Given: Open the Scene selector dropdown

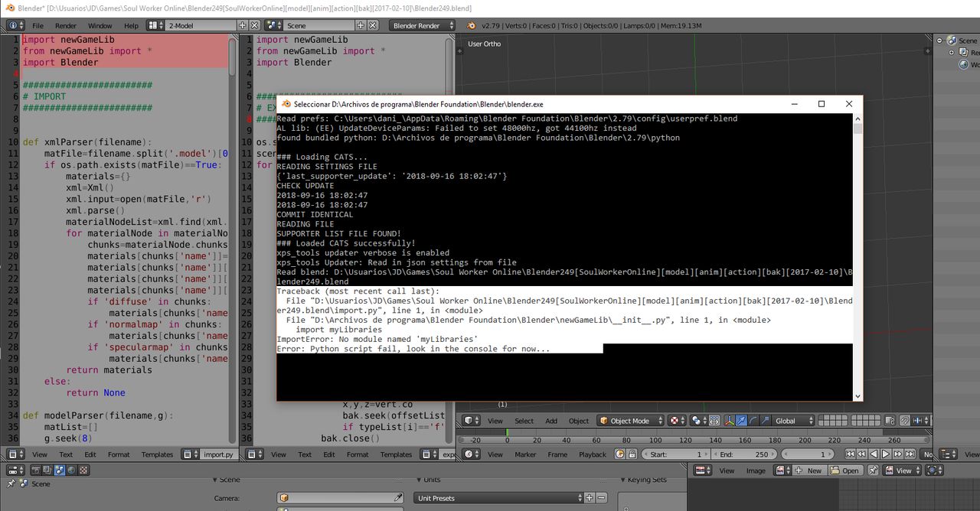Looking at the screenshot, I should tap(274, 25).
